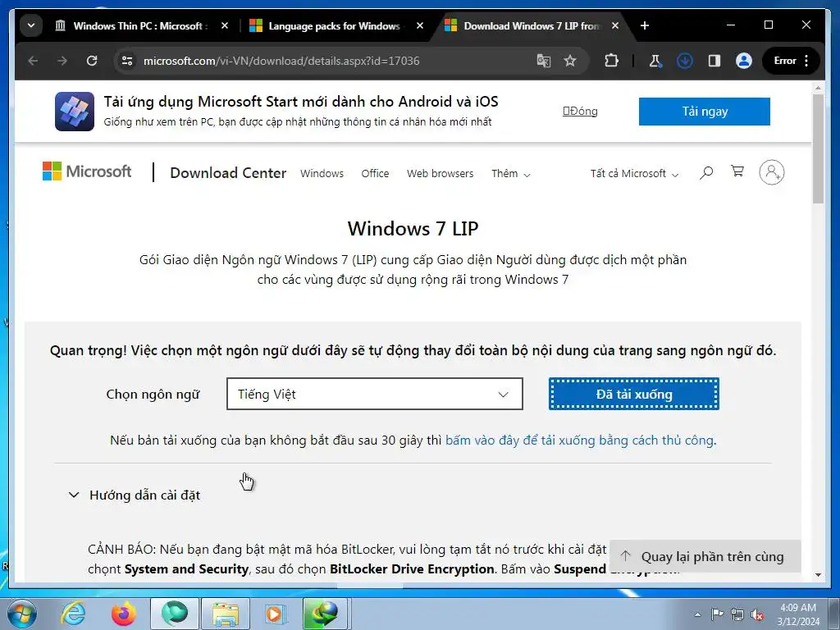This screenshot has width=840, height=630.
Task: Click the muted volume tray icon
Action: [x=757, y=614]
